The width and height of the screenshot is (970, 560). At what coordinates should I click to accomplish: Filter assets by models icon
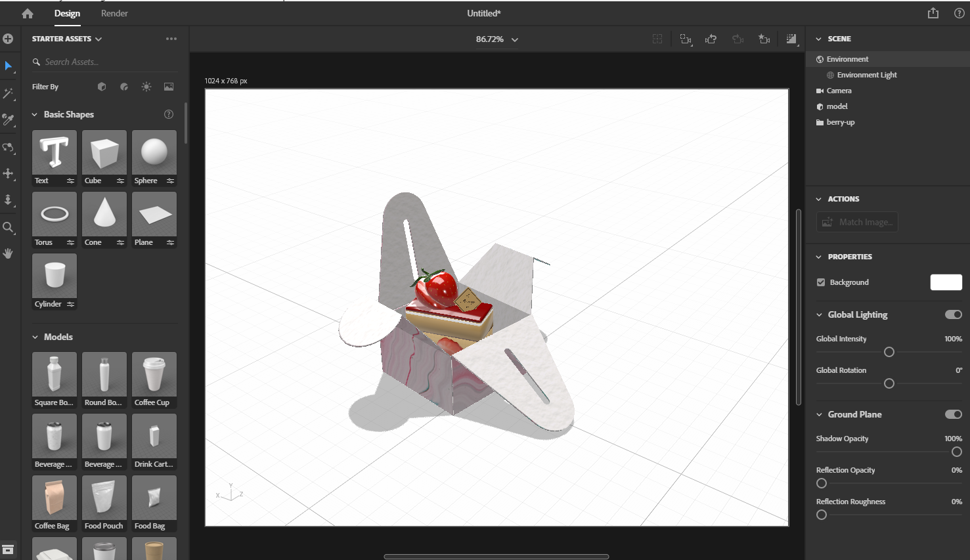click(x=102, y=87)
